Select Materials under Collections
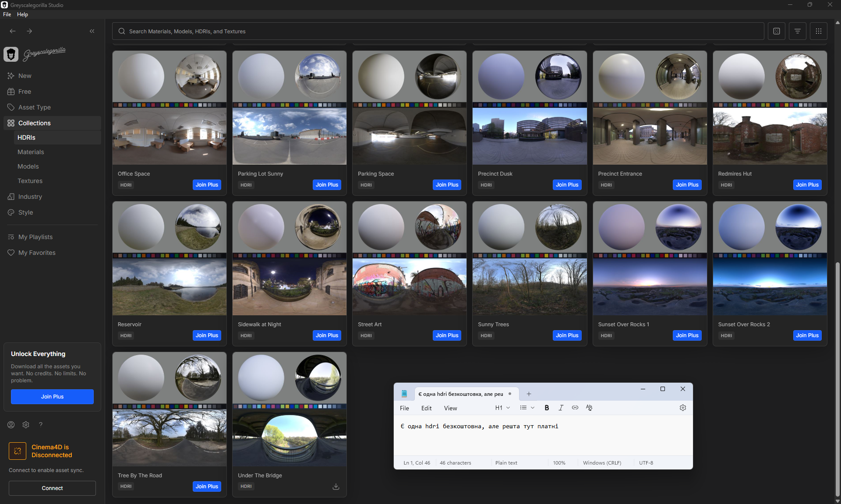The width and height of the screenshot is (841, 504). click(31, 152)
